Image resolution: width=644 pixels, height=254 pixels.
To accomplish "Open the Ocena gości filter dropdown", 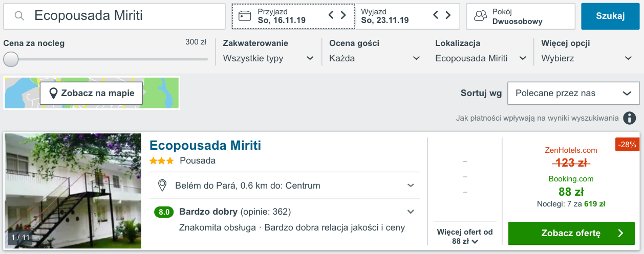I will coord(375,58).
